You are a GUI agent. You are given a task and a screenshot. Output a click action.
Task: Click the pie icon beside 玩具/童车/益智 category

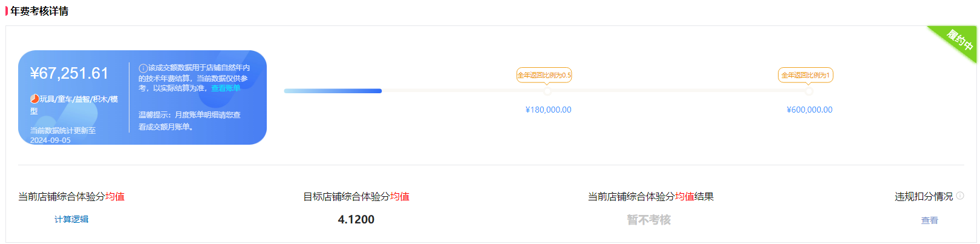pos(34,99)
